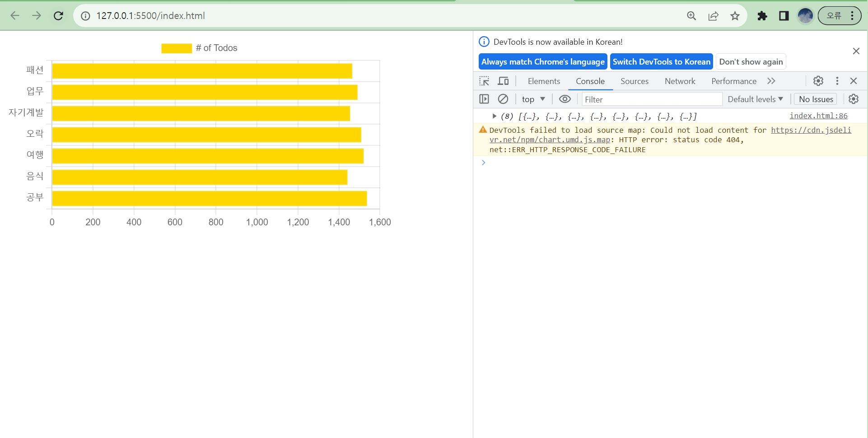Click the warning triangle icon in console
Screen dimensions: 868x438
pyautogui.click(x=483, y=130)
